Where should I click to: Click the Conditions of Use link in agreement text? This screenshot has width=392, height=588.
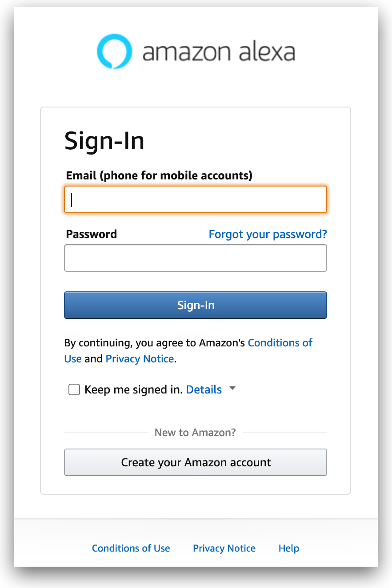pyautogui.click(x=280, y=343)
